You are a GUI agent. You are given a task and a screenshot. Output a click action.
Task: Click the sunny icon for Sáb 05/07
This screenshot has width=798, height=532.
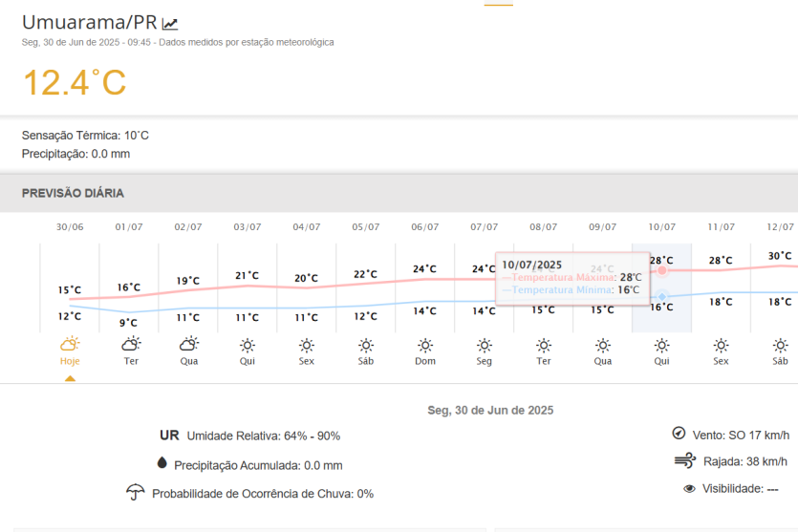coord(366,345)
